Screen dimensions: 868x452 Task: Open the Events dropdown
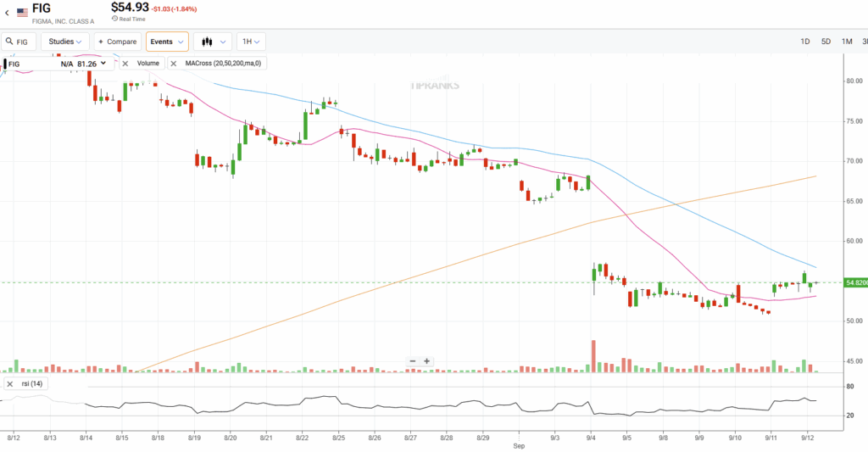point(167,42)
